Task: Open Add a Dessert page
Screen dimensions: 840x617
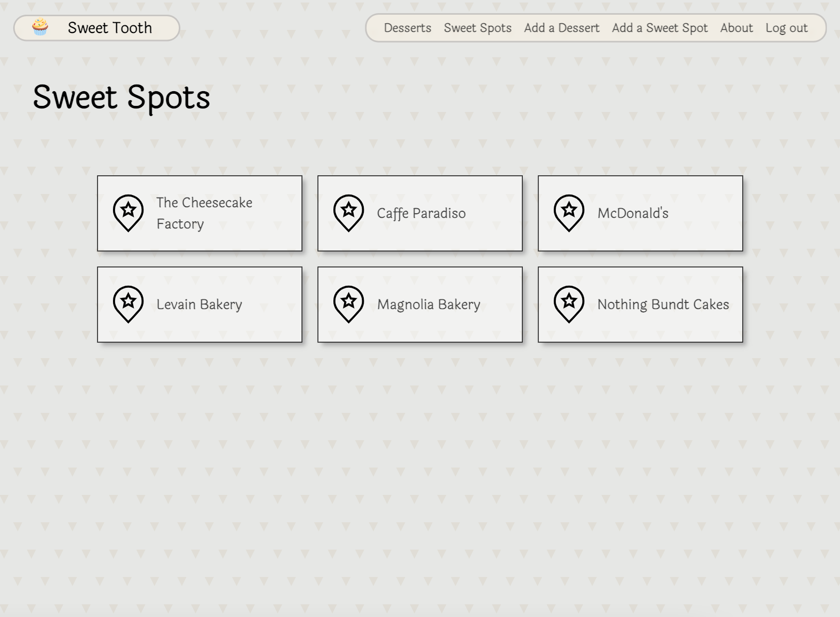Action: click(562, 28)
